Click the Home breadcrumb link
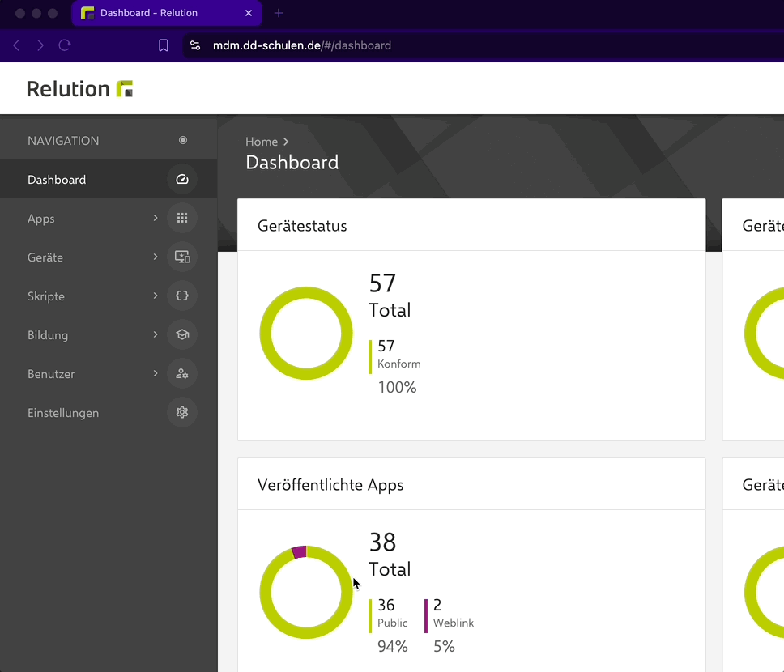The height and width of the screenshot is (672, 784). [x=262, y=142]
